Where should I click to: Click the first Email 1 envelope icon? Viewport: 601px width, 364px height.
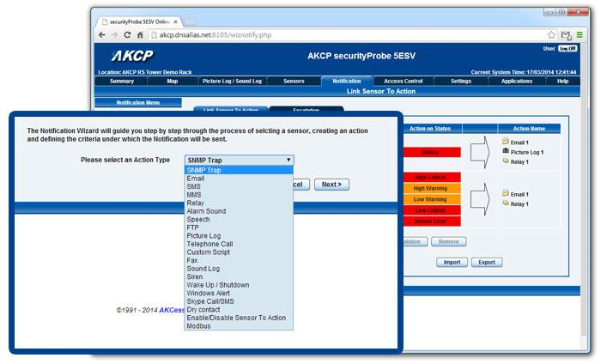[x=505, y=141]
